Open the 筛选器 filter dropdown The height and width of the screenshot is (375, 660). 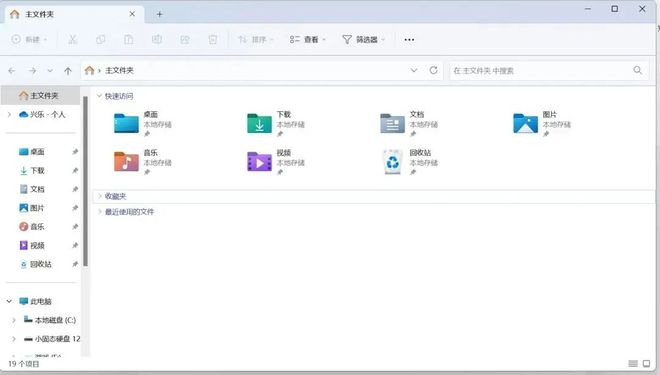click(x=364, y=40)
